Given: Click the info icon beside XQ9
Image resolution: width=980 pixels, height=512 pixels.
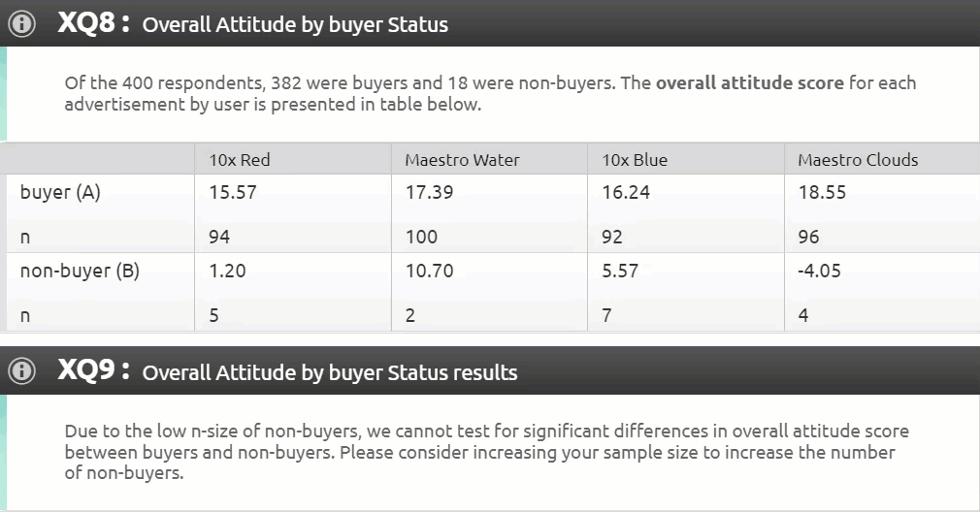Looking at the screenshot, I should pyautogui.click(x=22, y=371).
